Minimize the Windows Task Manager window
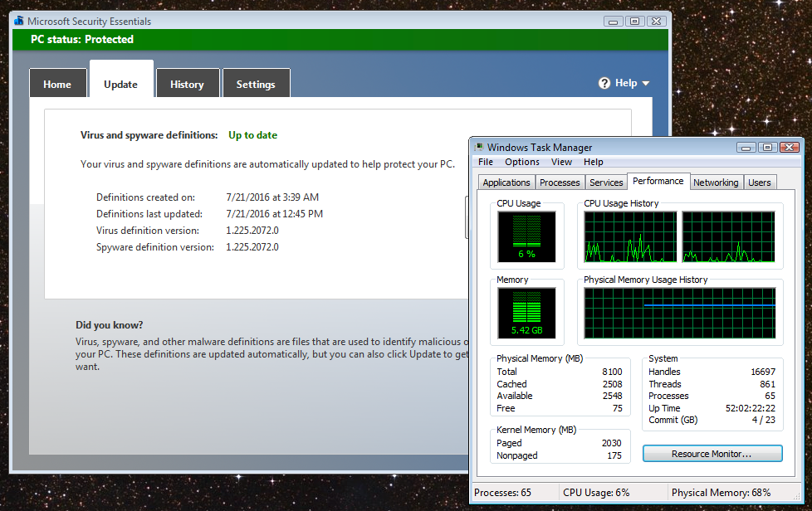 [x=746, y=148]
